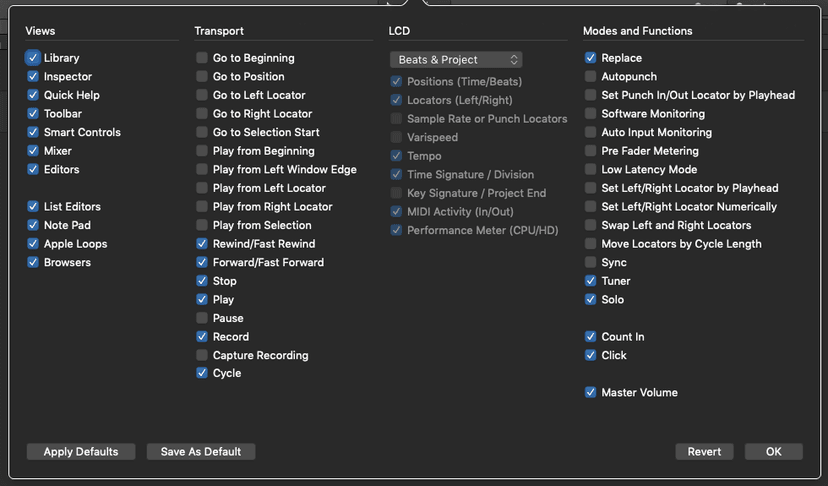Image resolution: width=828 pixels, height=486 pixels.
Task: Uncheck the Note Pad checkbox
Action: (33, 225)
